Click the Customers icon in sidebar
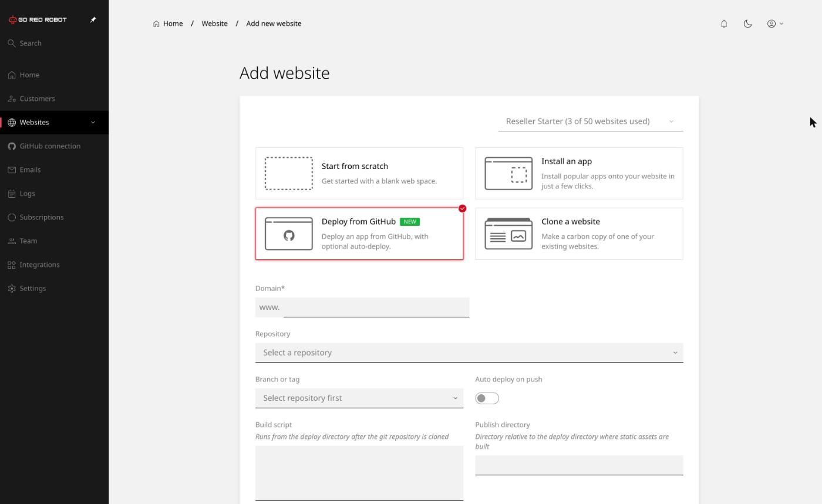The width and height of the screenshot is (822, 504). pyautogui.click(x=12, y=99)
